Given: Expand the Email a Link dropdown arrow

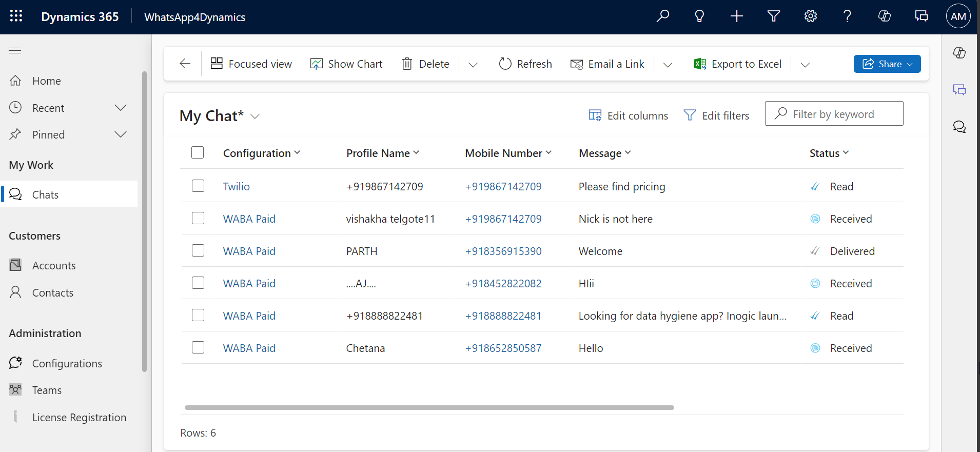Looking at the screenshot, I should pyautogui.click(x=668, y=65).
